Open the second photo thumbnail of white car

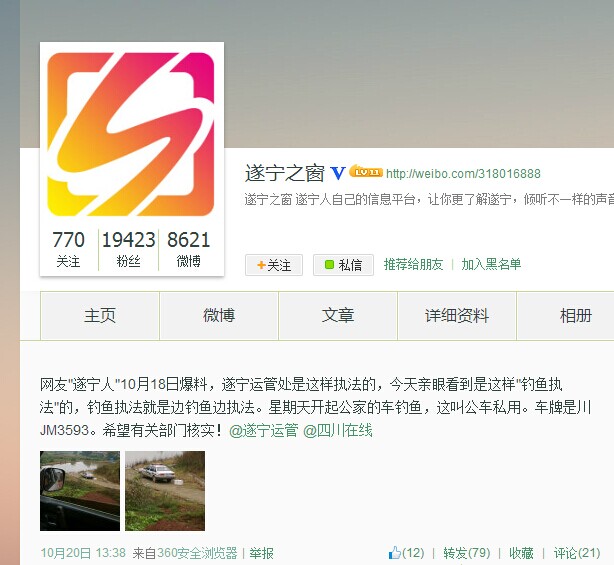[x=165, y=491]
